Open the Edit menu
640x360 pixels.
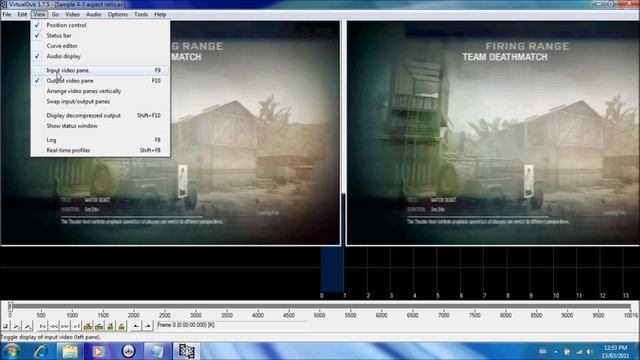(x=22, y=14)
